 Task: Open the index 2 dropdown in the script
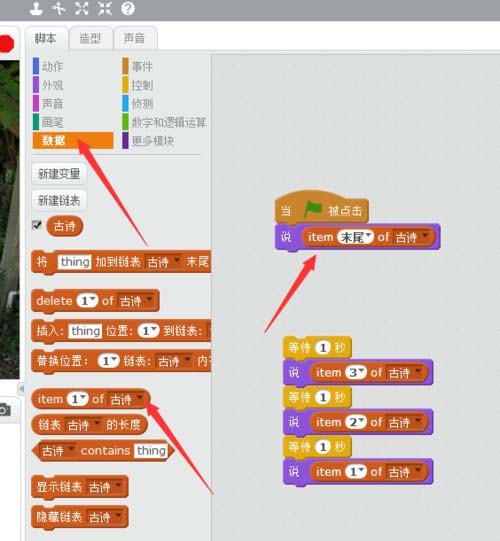[x=356, y=422]
